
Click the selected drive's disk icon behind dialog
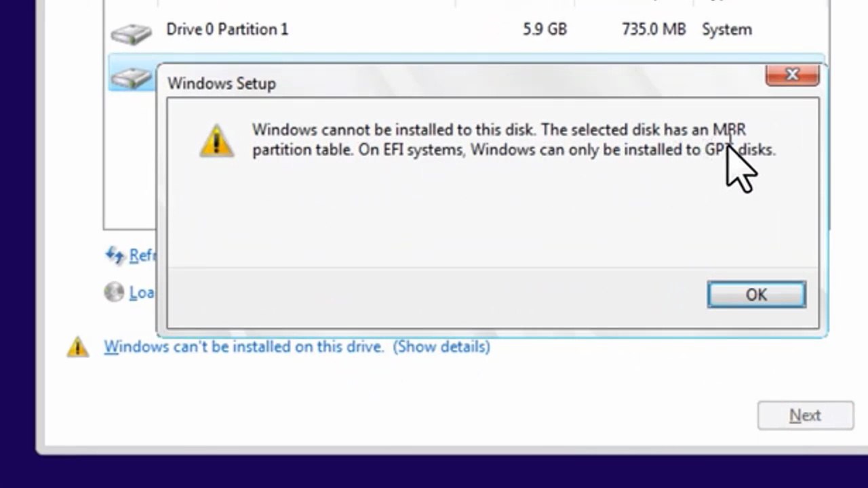tap(131, 77)
